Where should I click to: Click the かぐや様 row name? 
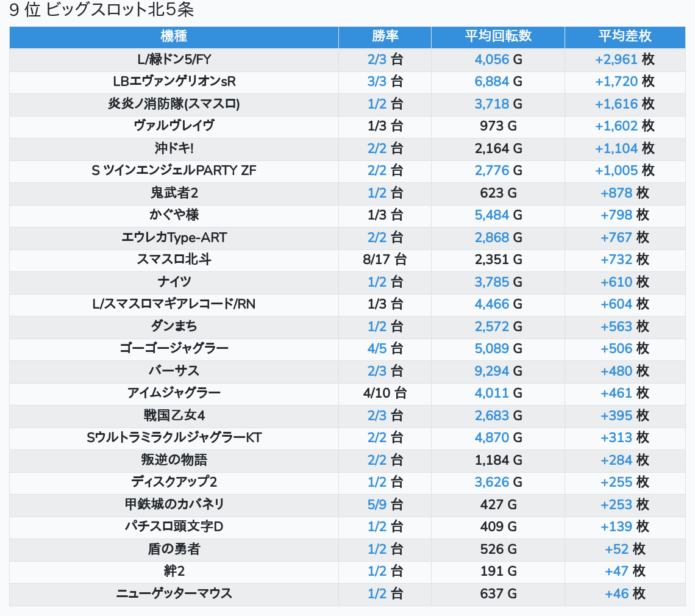174,215
